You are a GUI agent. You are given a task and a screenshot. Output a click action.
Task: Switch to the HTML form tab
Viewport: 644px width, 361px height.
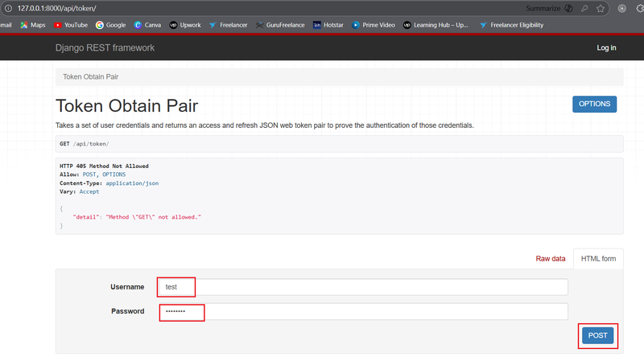(598, 258)
